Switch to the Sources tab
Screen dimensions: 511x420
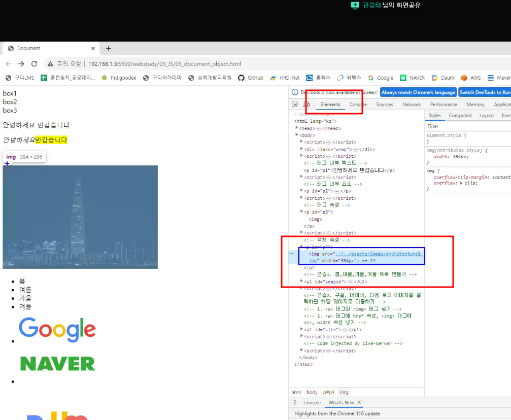click(x=385, y=104)
